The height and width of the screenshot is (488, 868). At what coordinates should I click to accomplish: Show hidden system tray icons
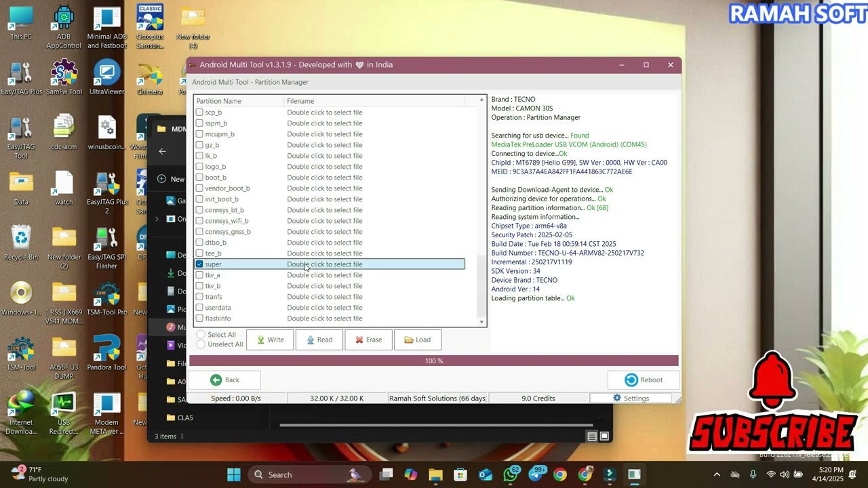tap(717, 474)
